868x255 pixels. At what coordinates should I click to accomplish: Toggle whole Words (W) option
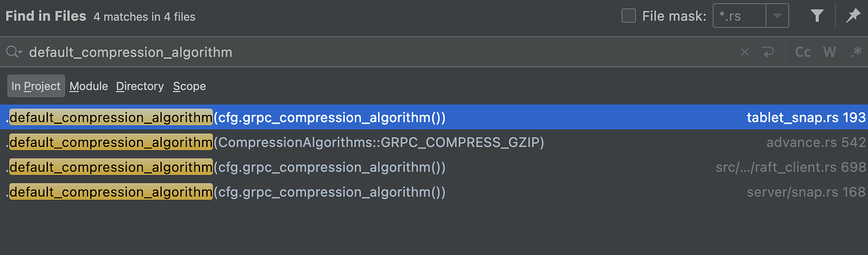(x=830, y=52)
